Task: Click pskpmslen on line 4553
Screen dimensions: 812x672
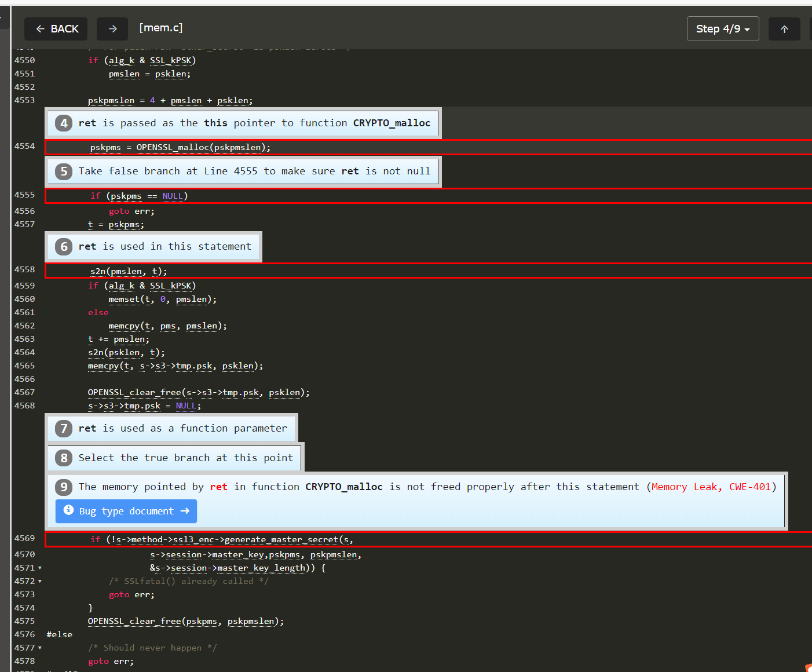Action: pyautogui.click(x=111, y=101)
